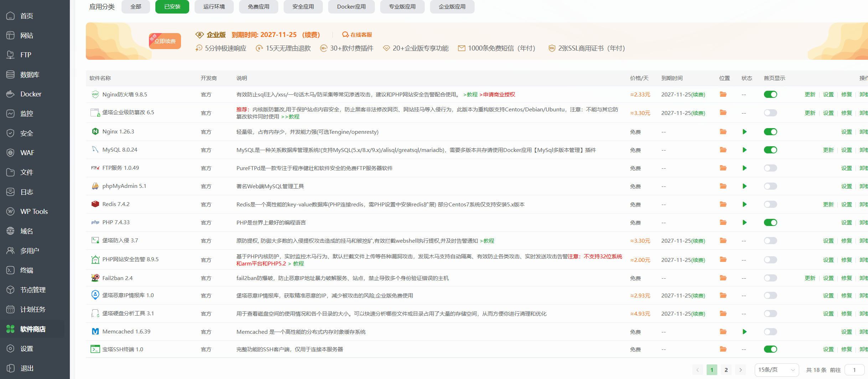The width and height of the screenshot is (868, 379).
Task: Open 在线客服 online support link
Action: [357, 35]
